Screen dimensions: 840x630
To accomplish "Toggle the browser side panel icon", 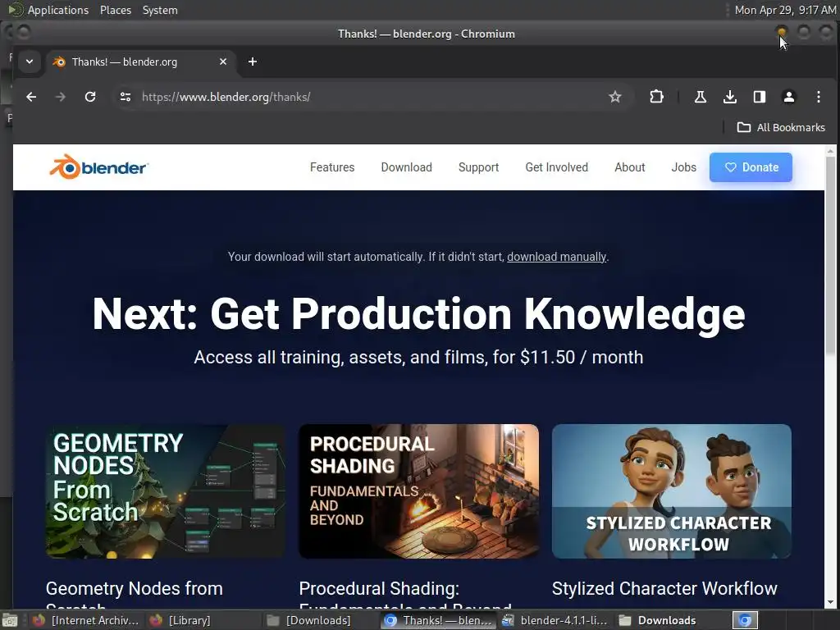I will [x=759, y=97].
